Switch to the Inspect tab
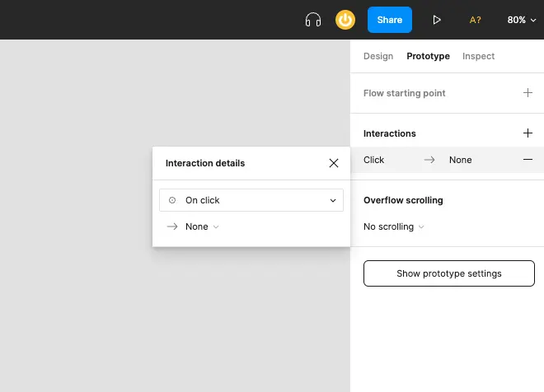The height and width of the screenshot is (392, 544). 478,56
